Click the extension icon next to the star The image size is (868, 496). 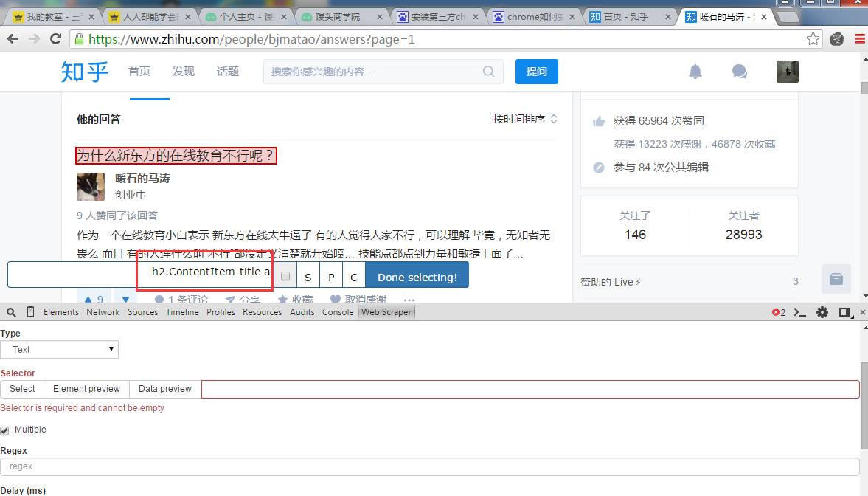coord(837,39)
